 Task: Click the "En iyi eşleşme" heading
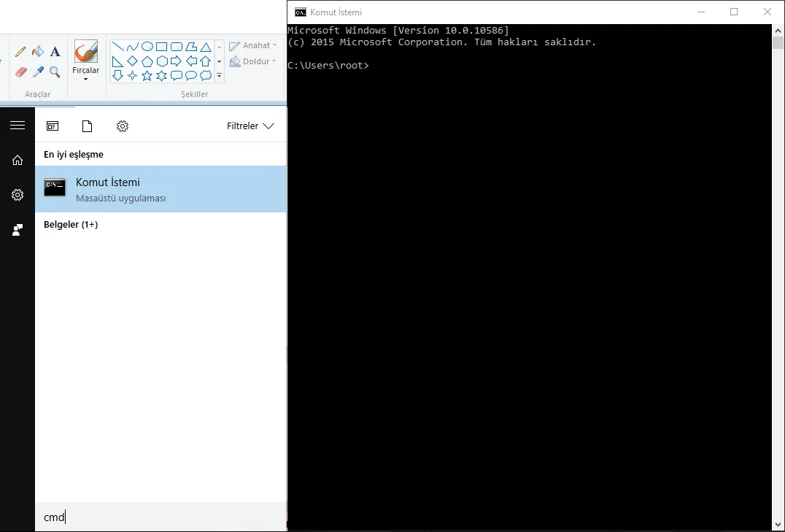tap(74, 154)
